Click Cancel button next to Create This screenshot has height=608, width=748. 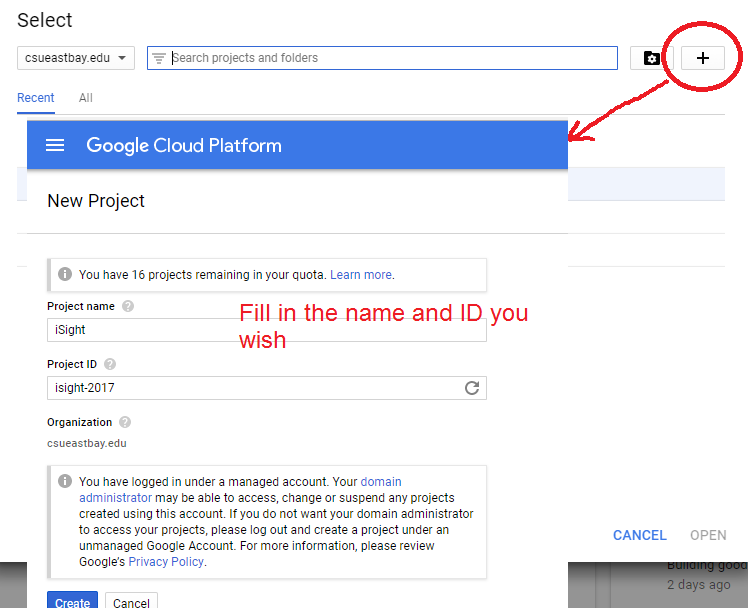(x=131, y=602)
